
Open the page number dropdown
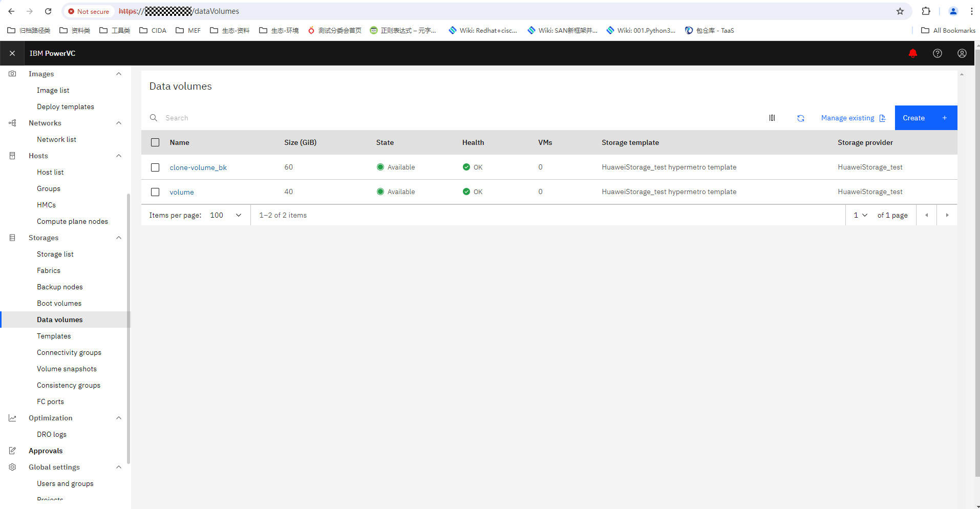coord(860,215)
